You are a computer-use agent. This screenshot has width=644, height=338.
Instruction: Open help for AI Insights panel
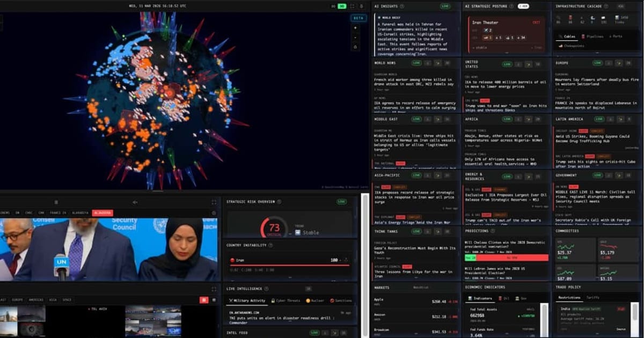[x=402, y=6]
